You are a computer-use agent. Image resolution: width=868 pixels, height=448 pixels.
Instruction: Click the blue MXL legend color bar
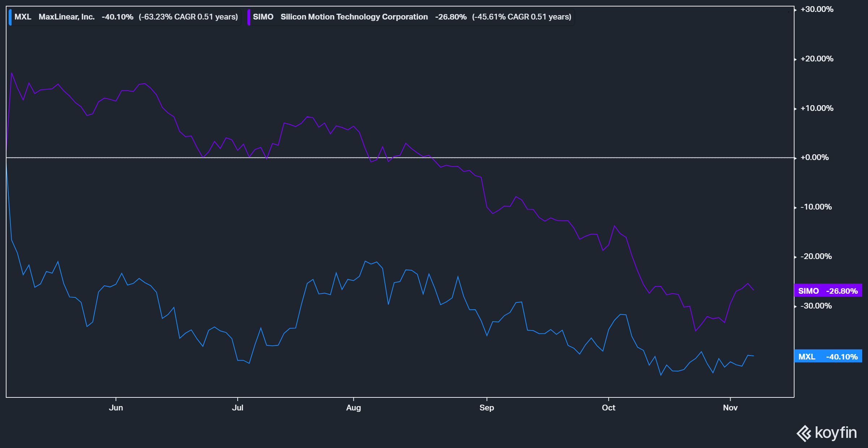(x=10, y=17)
